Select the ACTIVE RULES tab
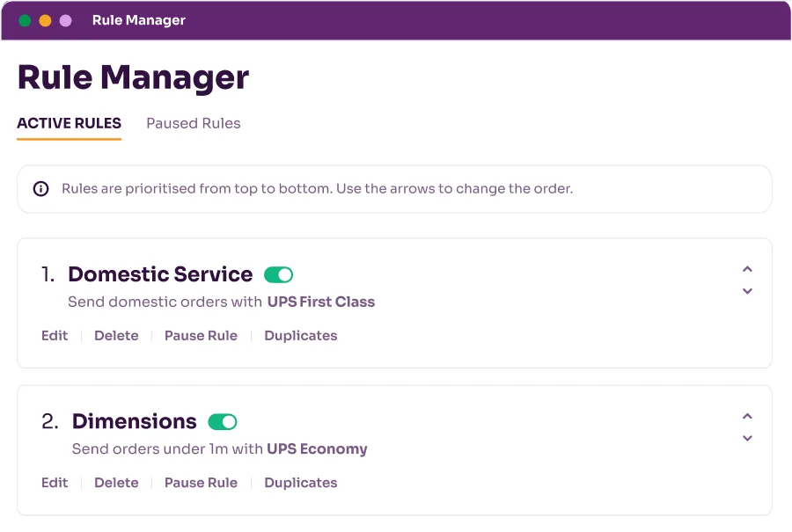The width and height of the screenshot is (792, 532). point(70,123)
